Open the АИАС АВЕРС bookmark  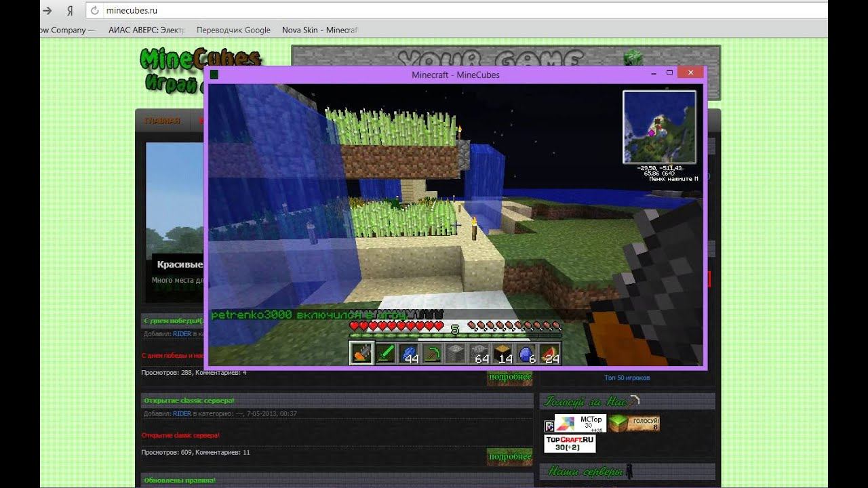[146, 30]
